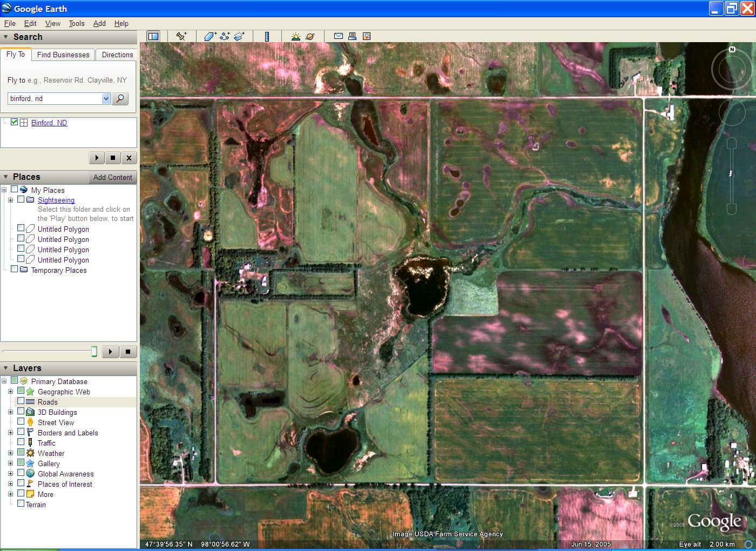This screenshot has height=551, width=756.
Task: Expand the Geographic Web layer node
Action: coord(10,392)
